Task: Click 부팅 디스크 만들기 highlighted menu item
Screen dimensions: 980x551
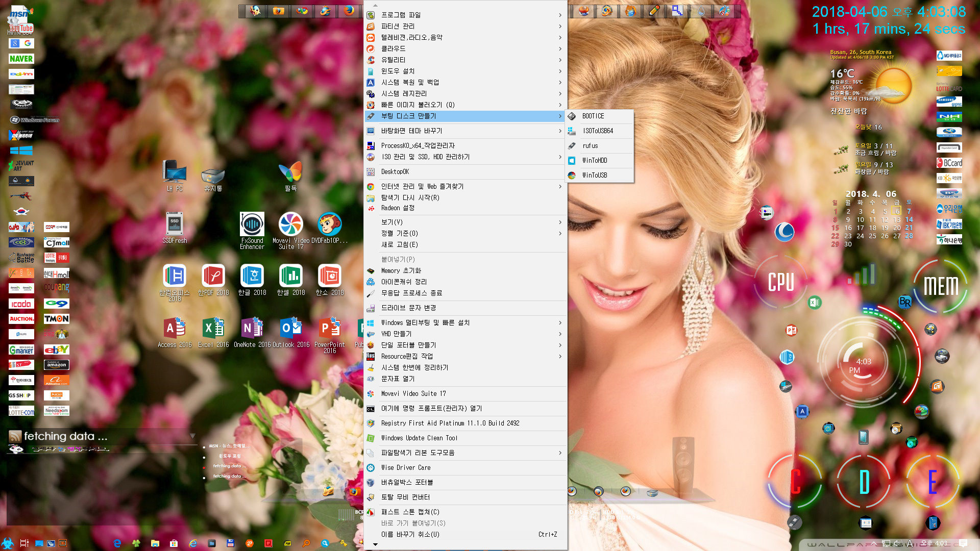Action: [465, 116]
